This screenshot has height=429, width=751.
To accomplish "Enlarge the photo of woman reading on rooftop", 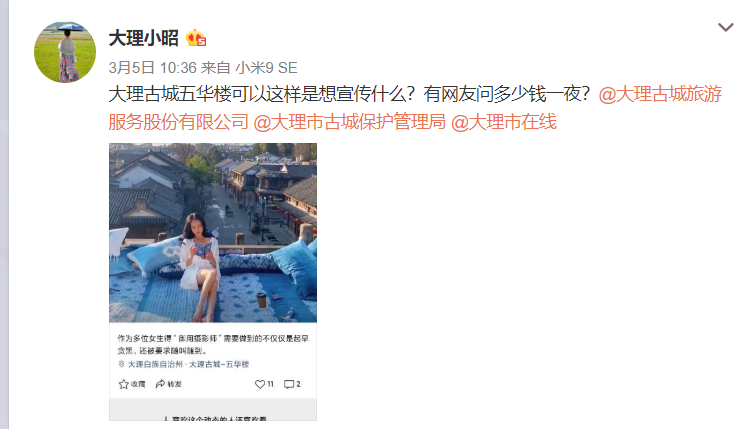I will (x=213, y=233).
